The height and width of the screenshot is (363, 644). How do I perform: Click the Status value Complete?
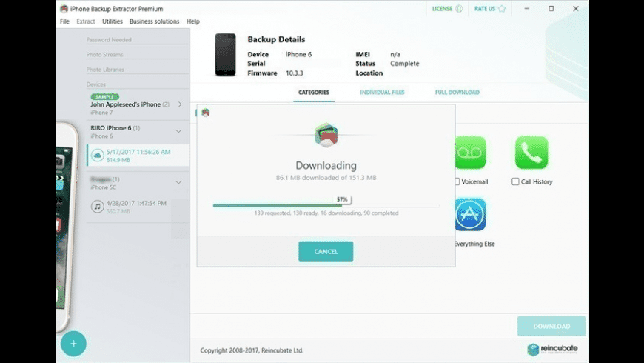[x=405, y=63]
